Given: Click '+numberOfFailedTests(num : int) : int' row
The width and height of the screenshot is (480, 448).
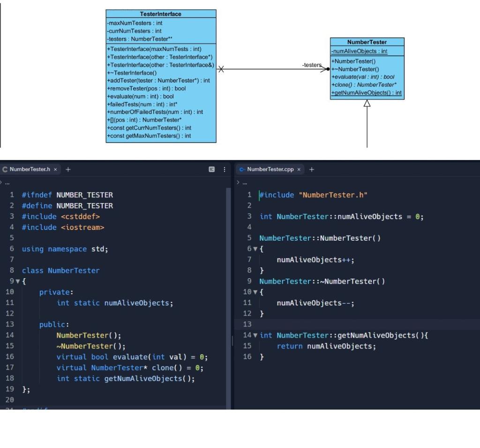Looking at the screenshot, I should pos(155,112).
